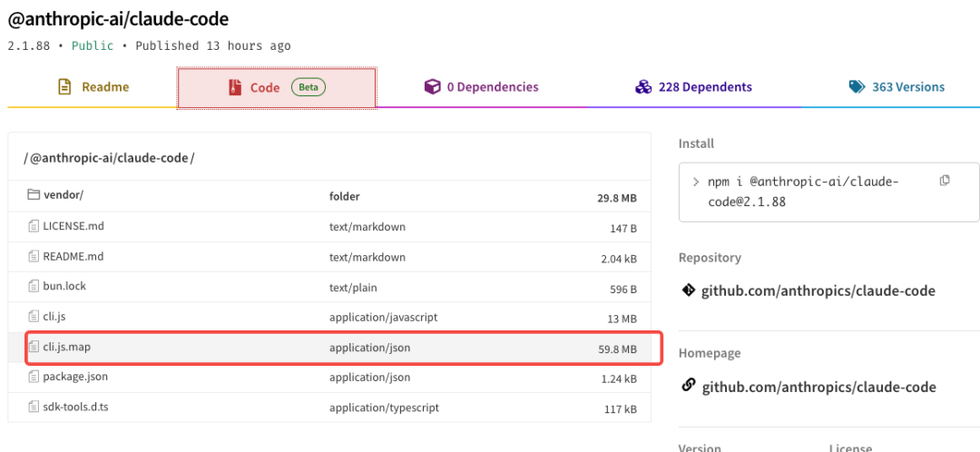Click the 29.8 MB vendor folder size
980x452 pixels.
(x=617, y=198)
